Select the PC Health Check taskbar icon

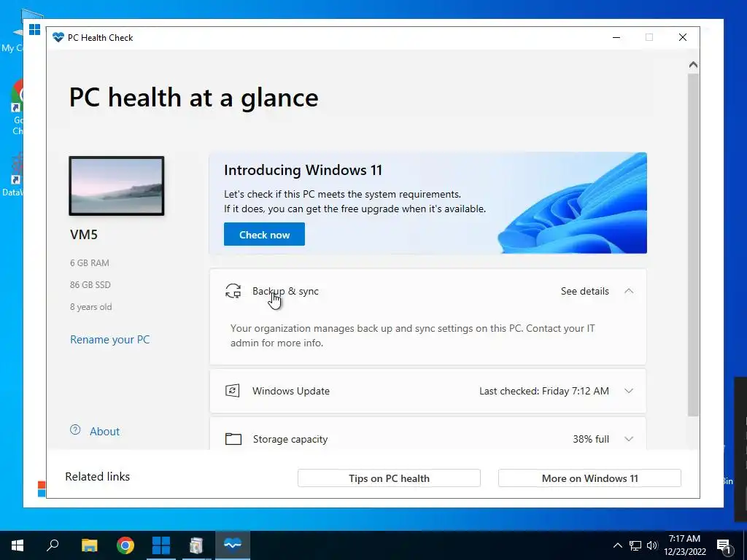click(x=233, y=545)
